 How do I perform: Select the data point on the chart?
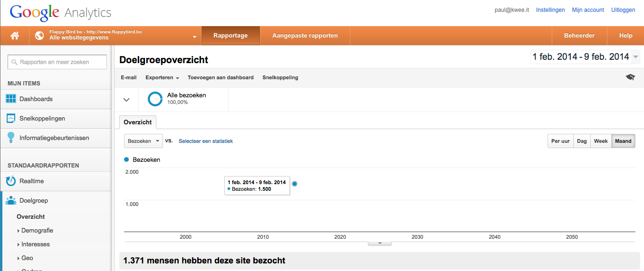tap(295, 184)
